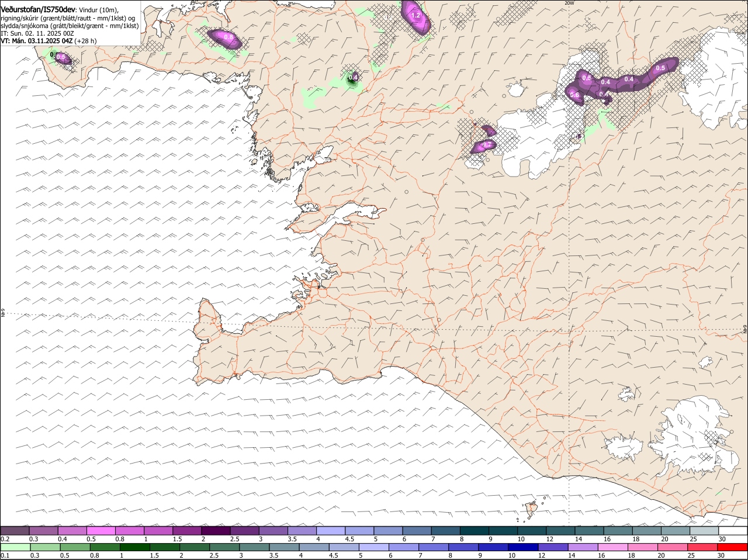Click top legend swatch between 8 and 9

click(473, 530)
